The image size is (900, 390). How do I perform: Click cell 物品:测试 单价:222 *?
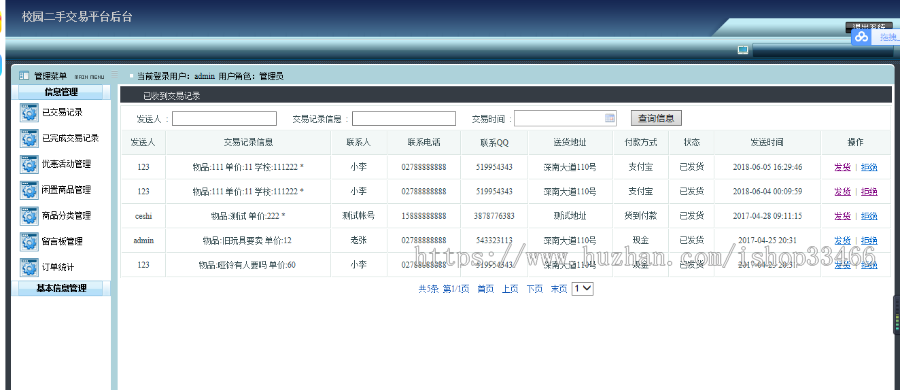pos(248,217)
